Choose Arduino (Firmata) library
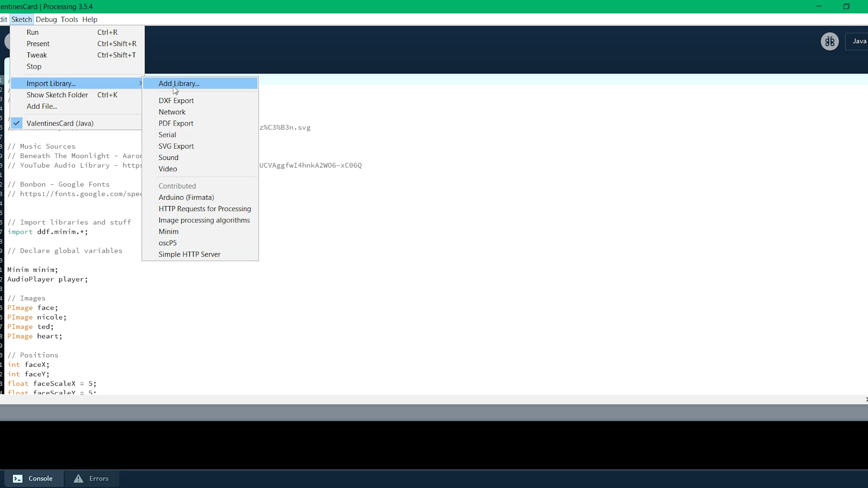 186,197
